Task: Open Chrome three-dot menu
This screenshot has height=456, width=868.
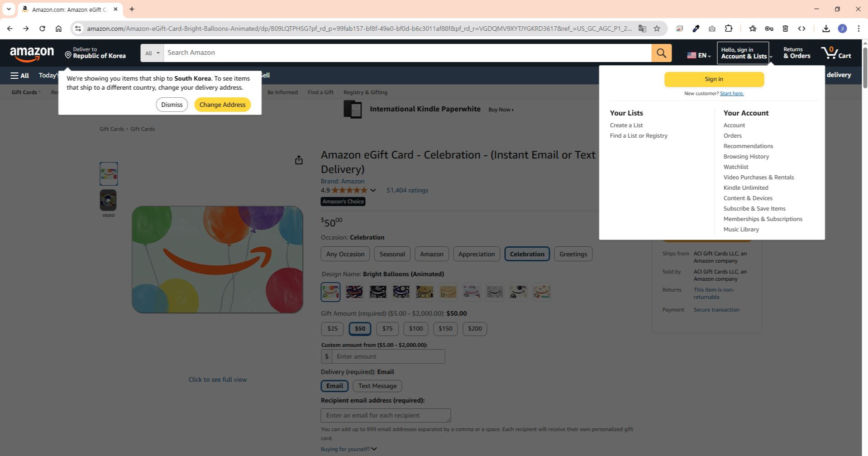Action: 858,29
